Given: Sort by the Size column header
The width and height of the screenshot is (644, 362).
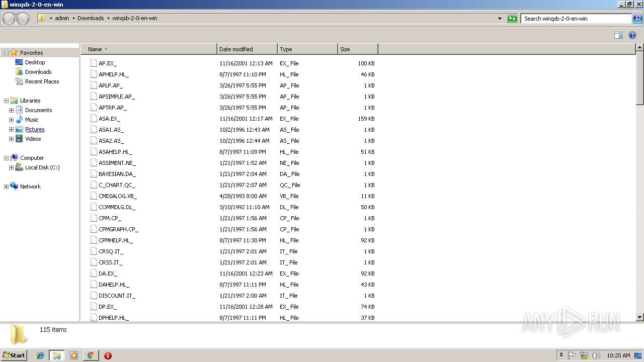Looking at the screenshot, I should (x=358, y=49).
